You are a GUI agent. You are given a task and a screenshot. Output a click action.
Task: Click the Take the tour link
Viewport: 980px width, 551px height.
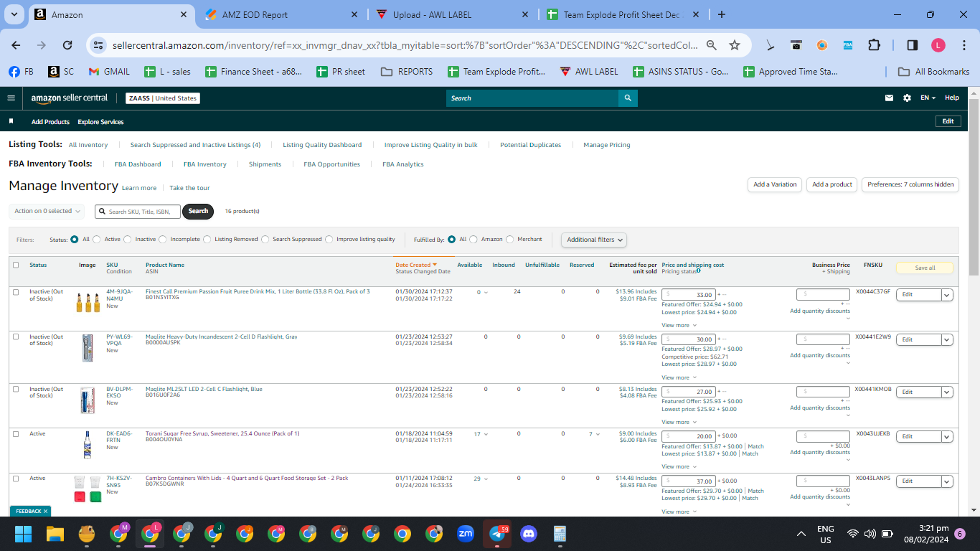click(189, 188)
